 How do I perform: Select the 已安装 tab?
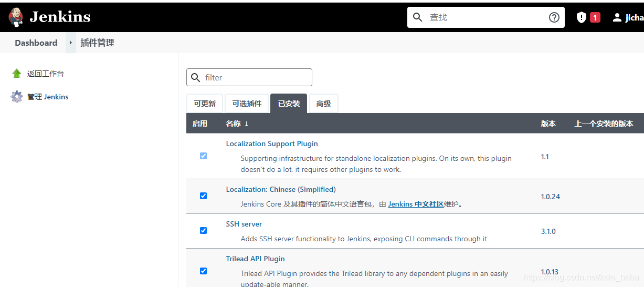pyautogui.click(x=289, y=104)
